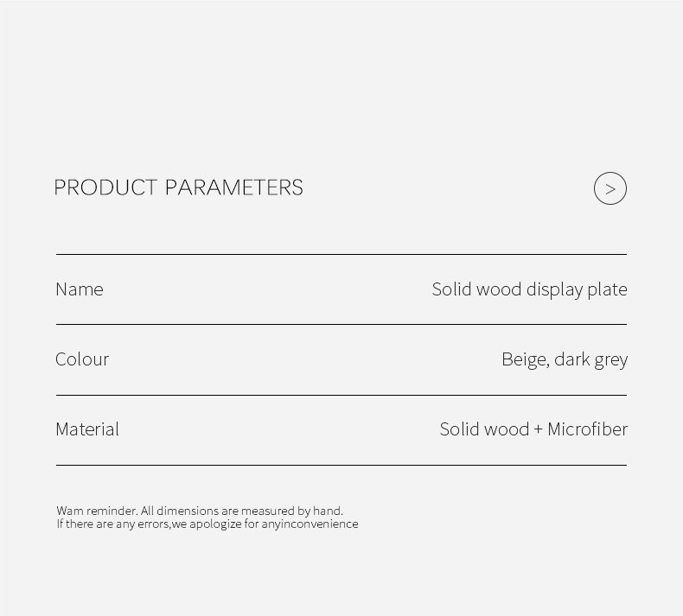Click the divider between Colour and Material

(341, 395)
